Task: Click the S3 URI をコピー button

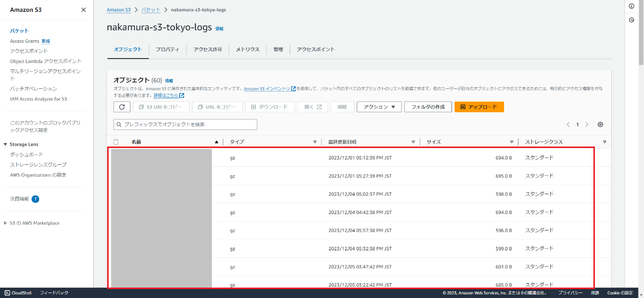Action: [161, 107]
